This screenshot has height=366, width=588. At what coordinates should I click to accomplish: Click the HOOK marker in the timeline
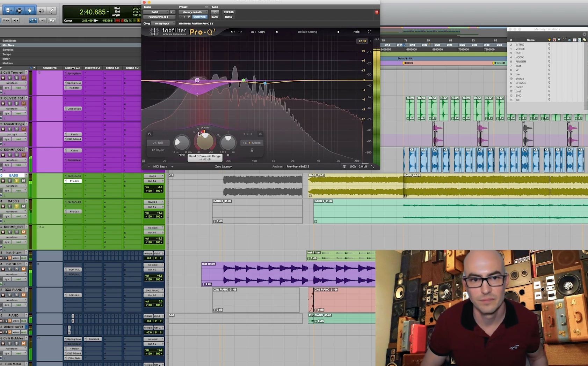point(408,63)
